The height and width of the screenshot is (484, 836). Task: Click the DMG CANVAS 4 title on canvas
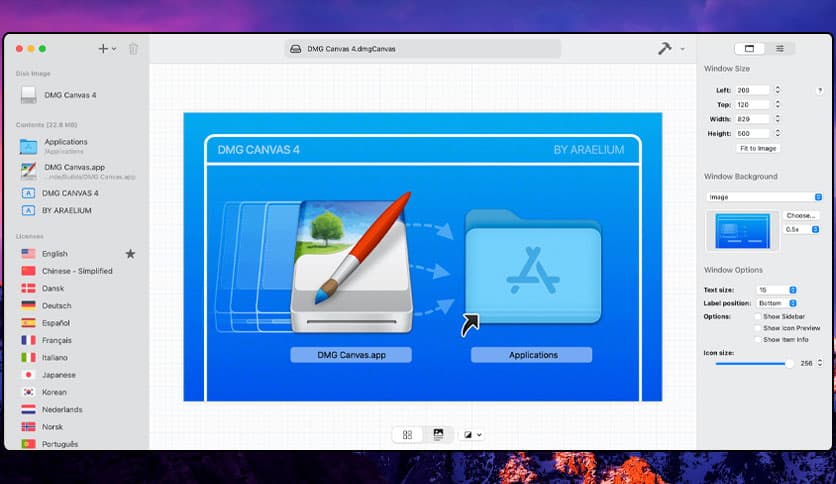point(259,150)
